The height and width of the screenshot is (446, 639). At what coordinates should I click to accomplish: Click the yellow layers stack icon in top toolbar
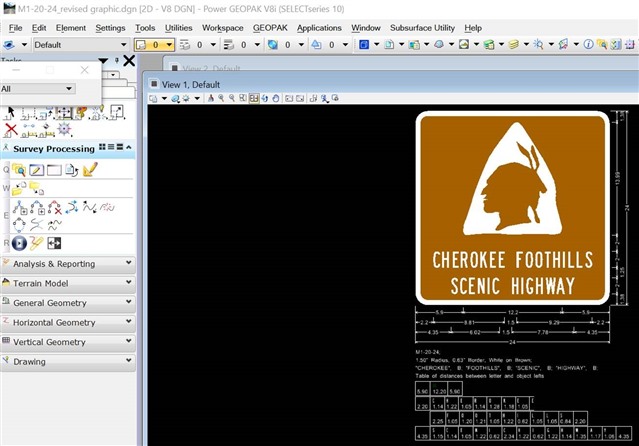(x=513, y=44)
